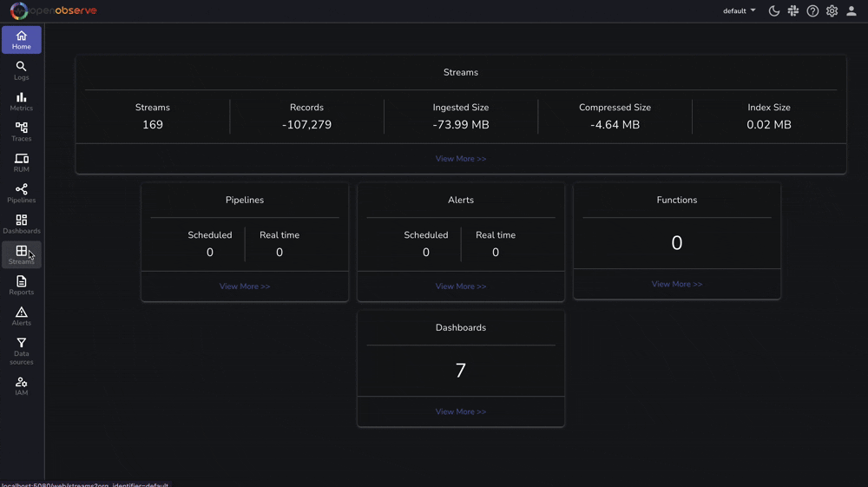This screenshot has height=487, width=868.
Task: Open the user profile menu
Action: [852, 11]
